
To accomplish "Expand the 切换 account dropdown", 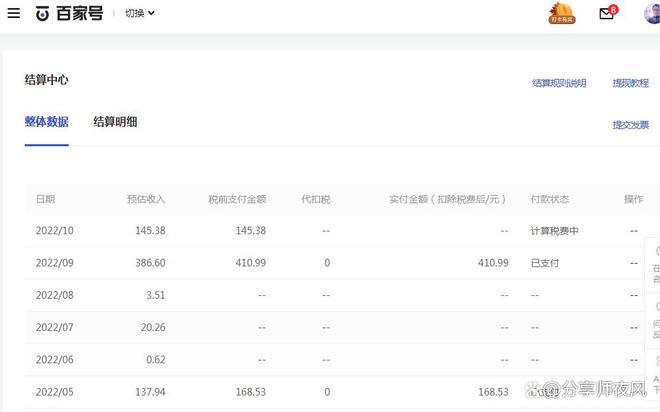I will click(140, 14).
